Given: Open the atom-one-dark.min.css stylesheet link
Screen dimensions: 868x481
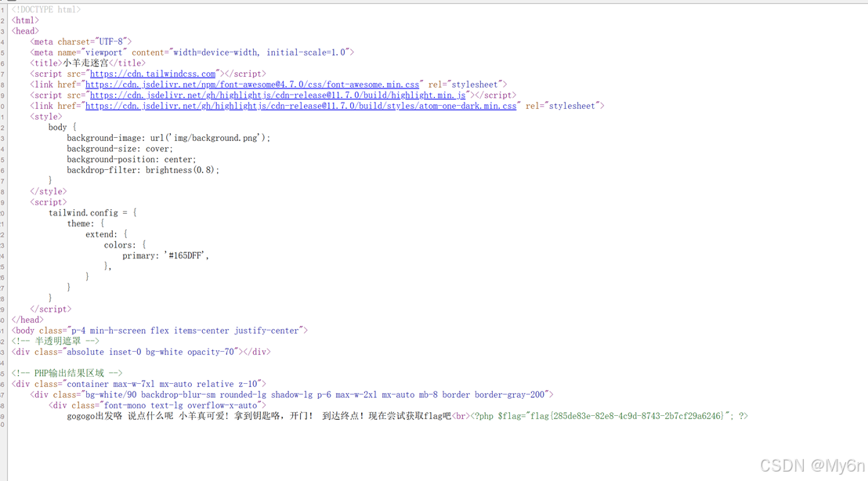Looking at the screenshot, I should pyautogui.click(x=301, y=106).
